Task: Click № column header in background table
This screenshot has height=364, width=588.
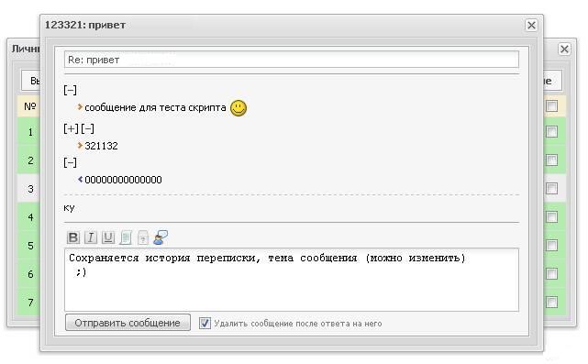Action: tap(30, 106)
